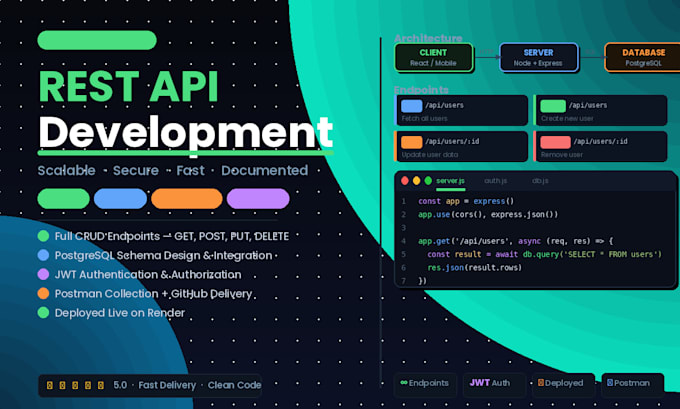Click the purple bullet beside JWT Authentication
Viewport: 680px width, 409px height.
(x=43, y=274)
